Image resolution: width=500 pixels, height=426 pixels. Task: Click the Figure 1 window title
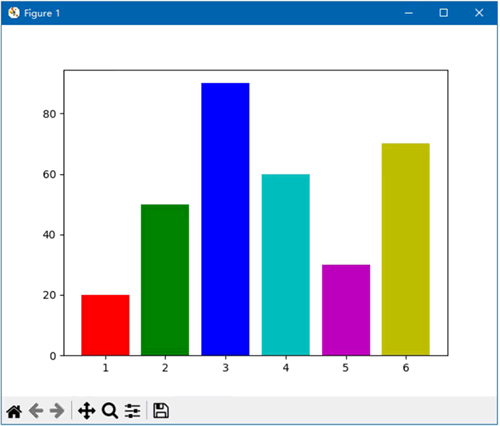42,13
